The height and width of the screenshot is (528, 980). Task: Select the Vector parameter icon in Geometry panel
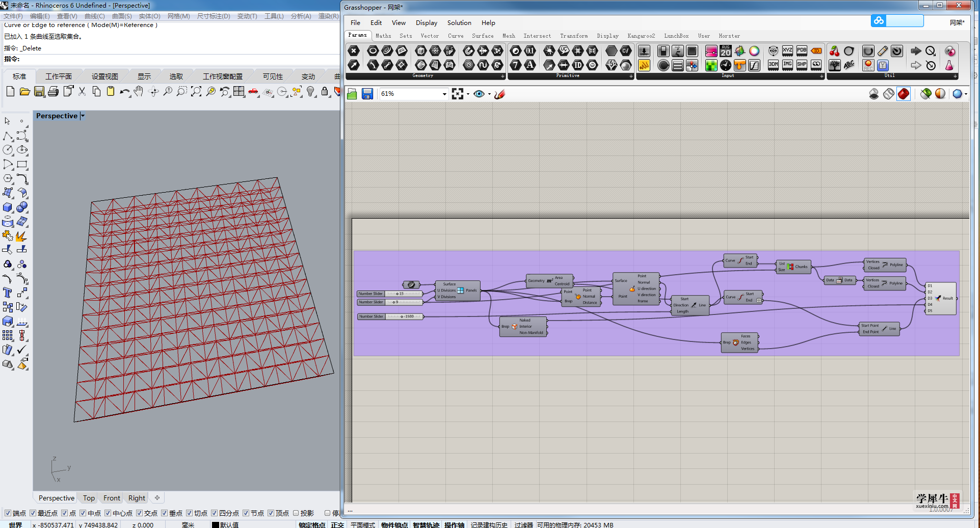tap(354, 65)
